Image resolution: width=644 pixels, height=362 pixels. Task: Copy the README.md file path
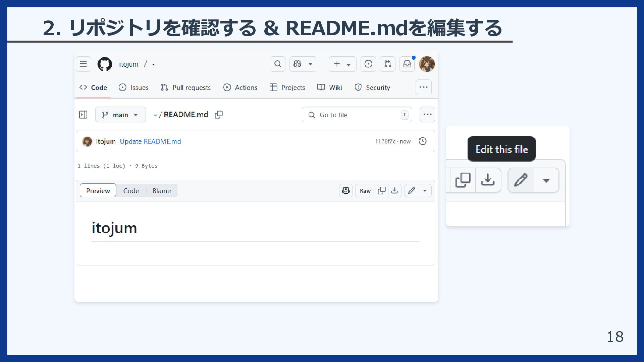[219, 115]
